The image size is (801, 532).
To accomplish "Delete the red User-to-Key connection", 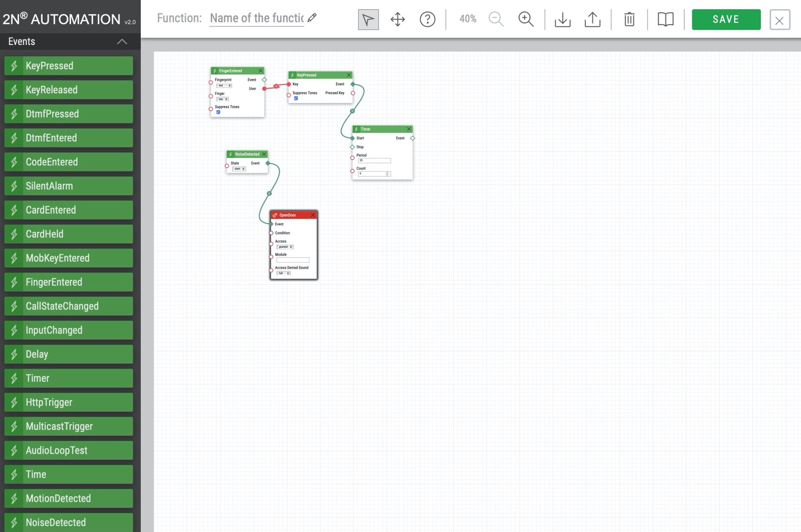I will pyautogui.click(x=276, y=86).
